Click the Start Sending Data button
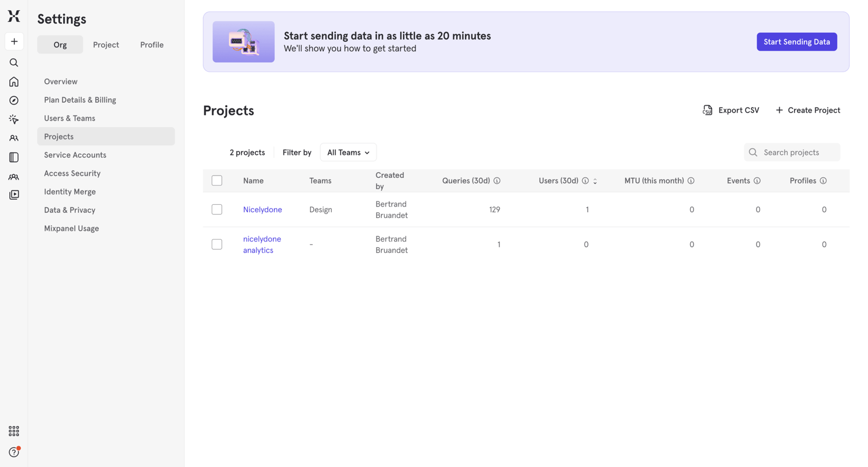The height and width of the screenshot is (467, 868). point(797,42)
